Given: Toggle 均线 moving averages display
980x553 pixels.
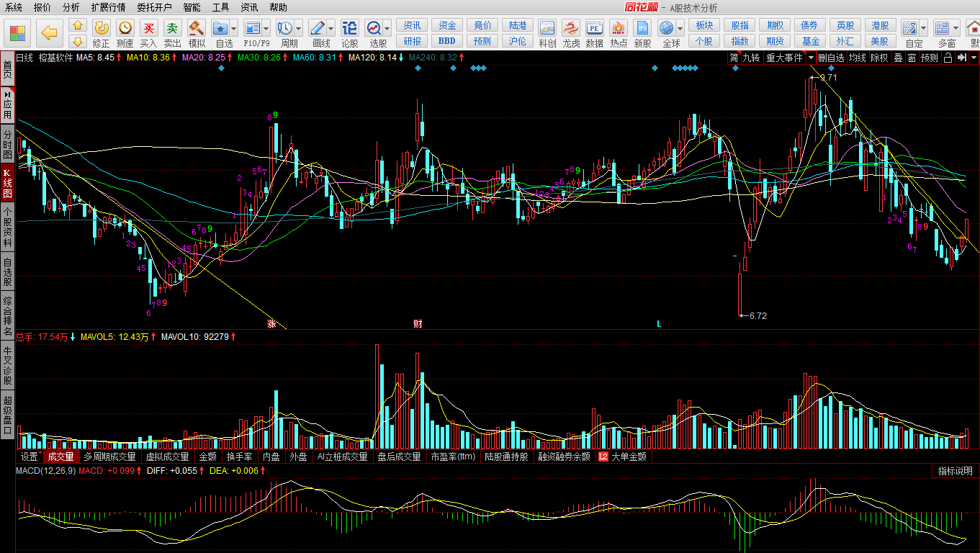Looking at the screenshot, I should pos(857,58).
